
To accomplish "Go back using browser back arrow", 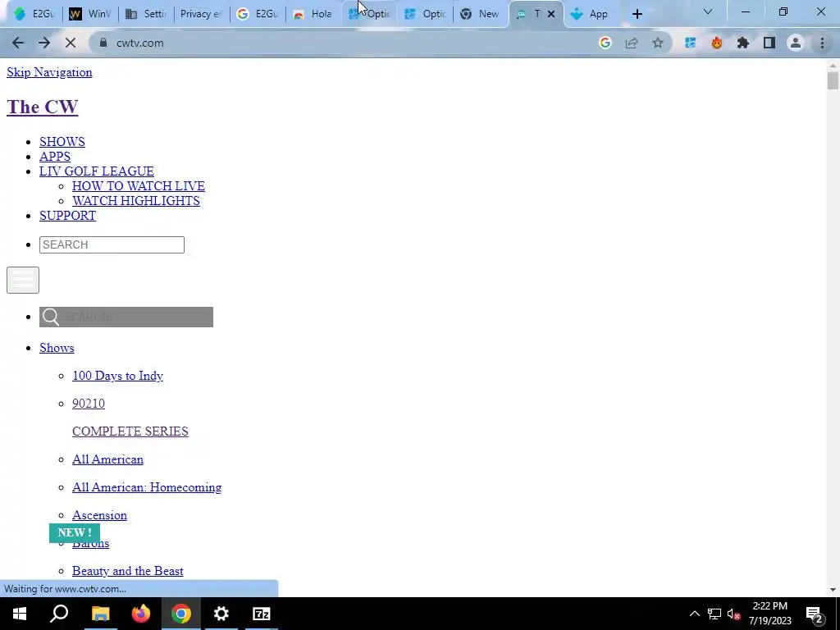I will pyautogui.click(x=18, y=43).
